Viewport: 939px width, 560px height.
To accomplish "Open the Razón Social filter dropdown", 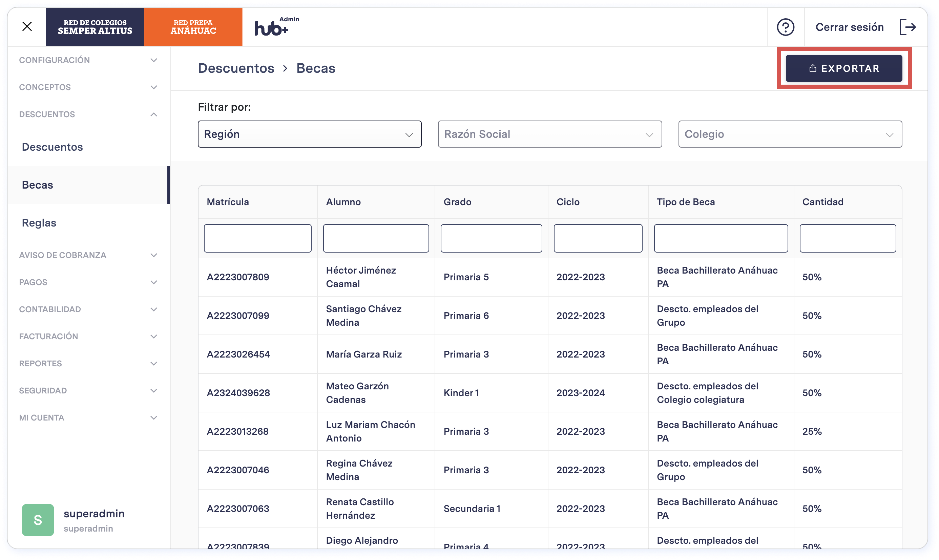I will click(550, 134).
